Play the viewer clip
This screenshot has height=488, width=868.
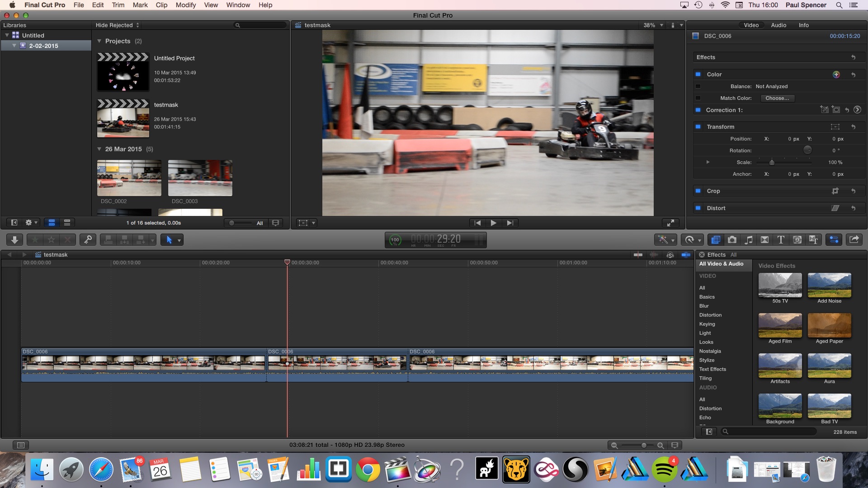(x=493, y=223)
